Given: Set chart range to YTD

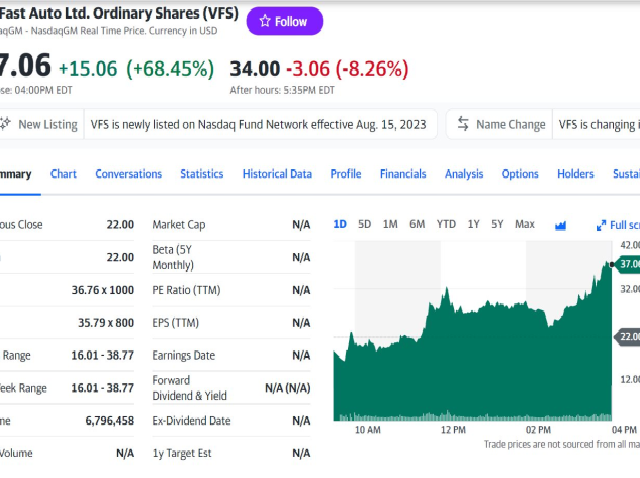Looking at the screenshot, I should tap(446, 224).
